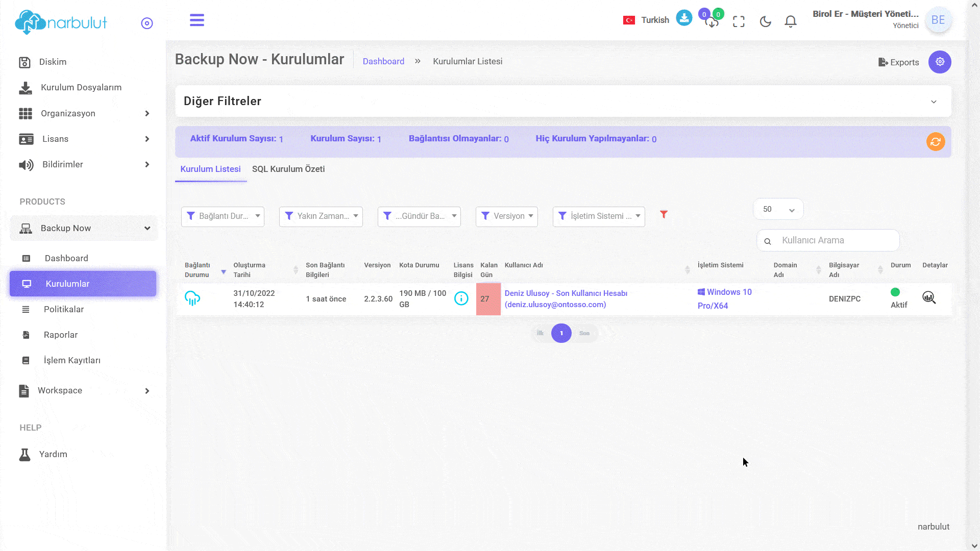Expand the Workspace menu
This screenshot has width=980, height=551.
pos(84,391)
